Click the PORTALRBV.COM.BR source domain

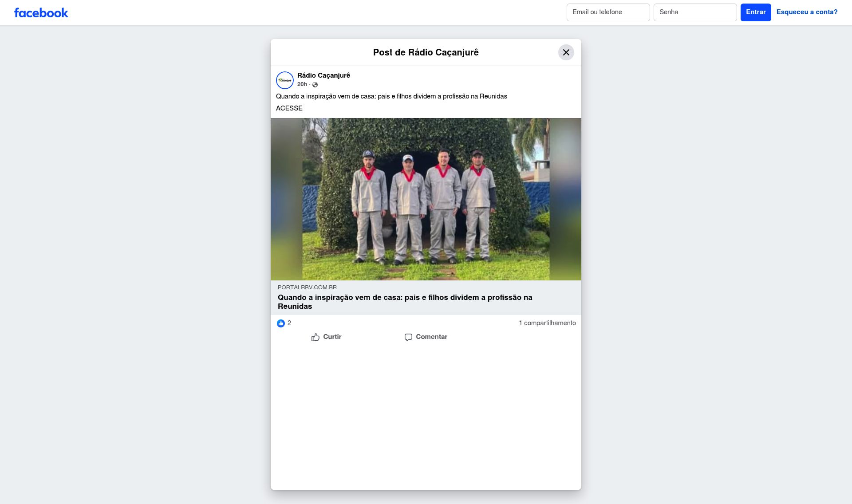(x=307, y=287)
